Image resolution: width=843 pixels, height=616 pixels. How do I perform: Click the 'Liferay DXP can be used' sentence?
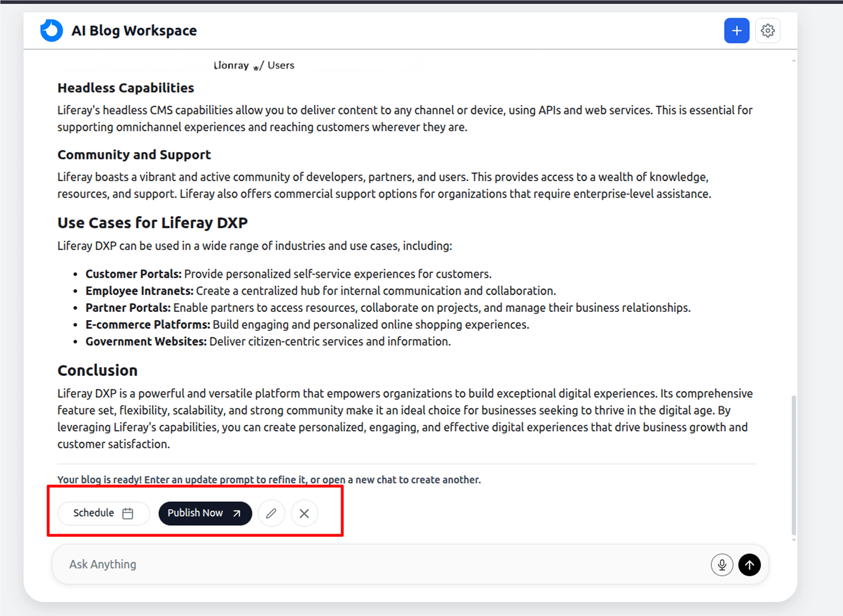click(255, 246)
